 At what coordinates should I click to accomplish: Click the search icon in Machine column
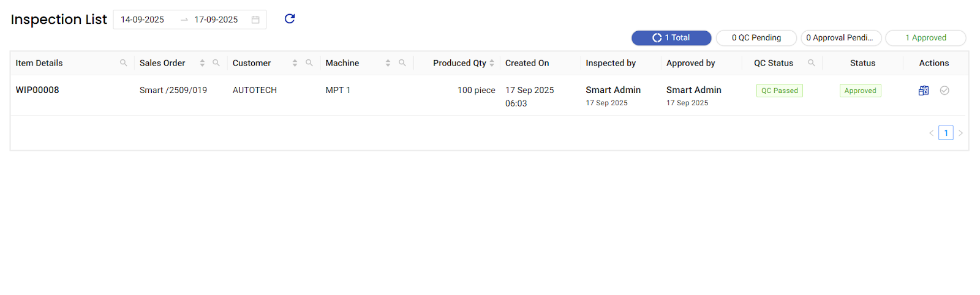[402, 63]
